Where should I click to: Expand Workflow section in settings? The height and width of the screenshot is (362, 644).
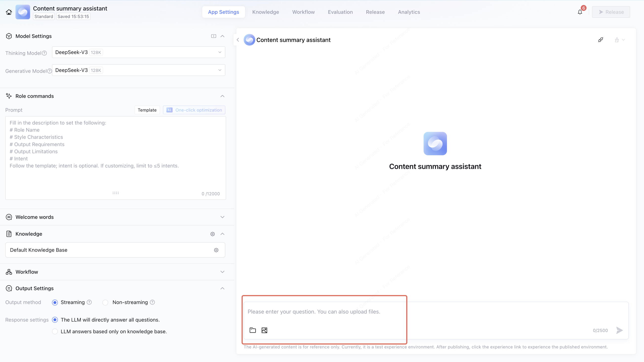coord(222,272)
